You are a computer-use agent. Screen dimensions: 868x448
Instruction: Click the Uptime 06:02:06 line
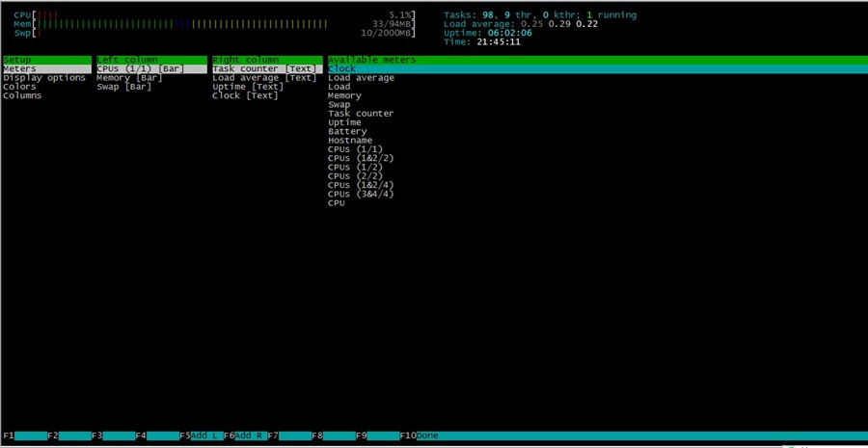coord(488,33)
